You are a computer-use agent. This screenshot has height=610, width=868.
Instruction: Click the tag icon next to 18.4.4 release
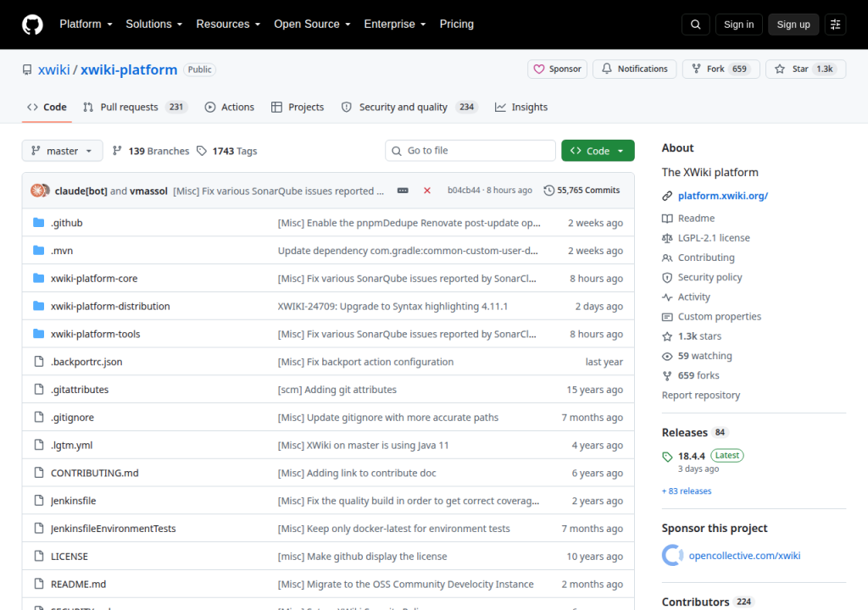coord(667,457)
